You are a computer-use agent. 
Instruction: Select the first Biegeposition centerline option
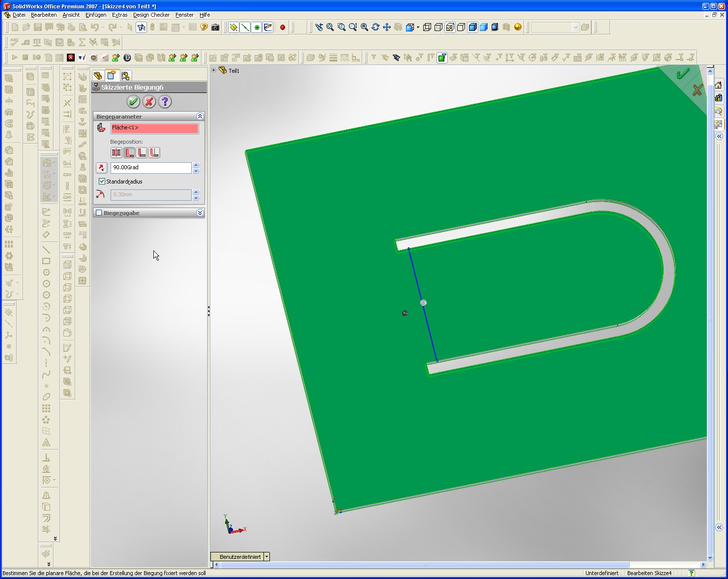116,153
